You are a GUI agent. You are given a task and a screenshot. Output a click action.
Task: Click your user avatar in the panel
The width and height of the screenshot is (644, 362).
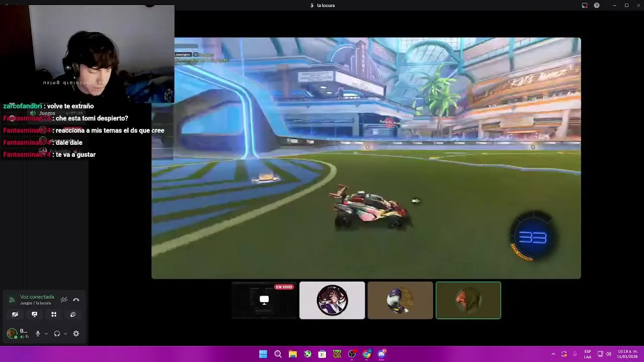tap(12, 333)
